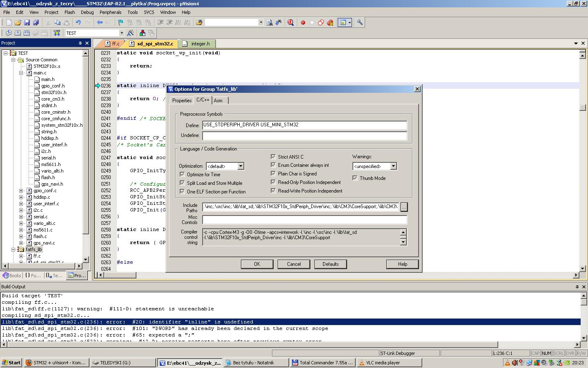Screen dimensions: 588x368
Task: Copy selection using the toolbar Copy icon
Action: tap(57, 22)
